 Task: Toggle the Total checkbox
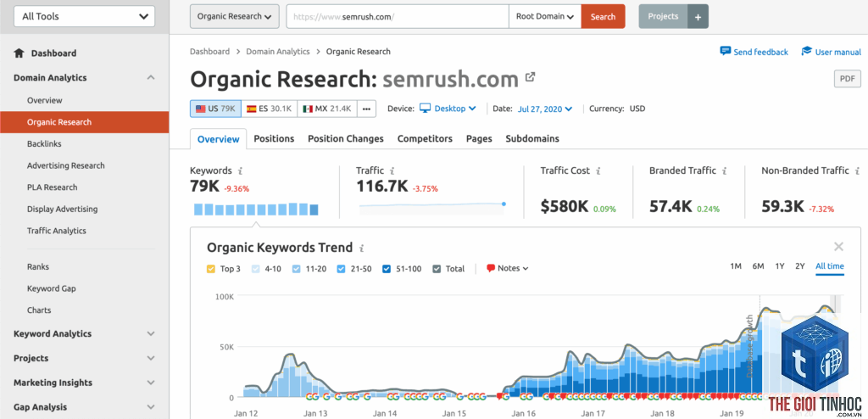tap(437, 269)
